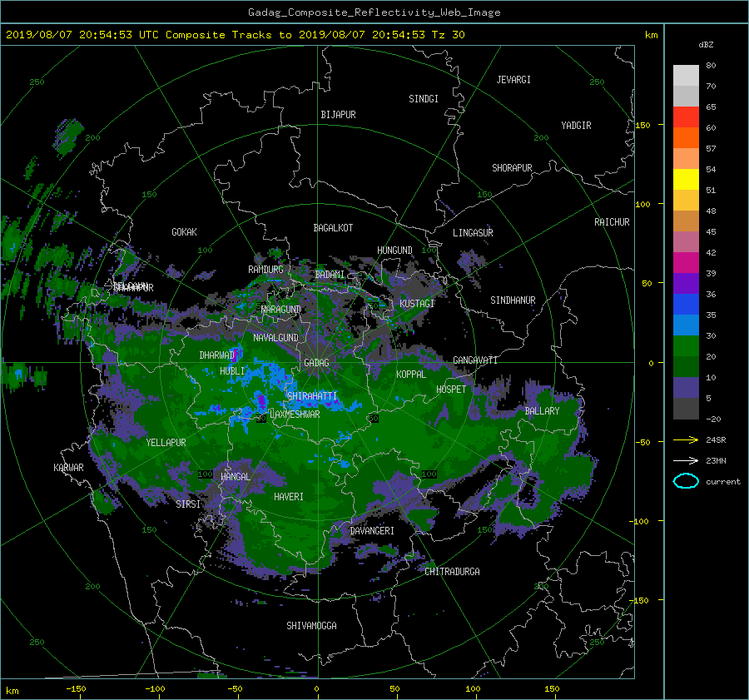The width and height of the screenshot is (749, 700).
Task: Click the white 23MN arrow legend icon
Action: [x=686, y=460]
